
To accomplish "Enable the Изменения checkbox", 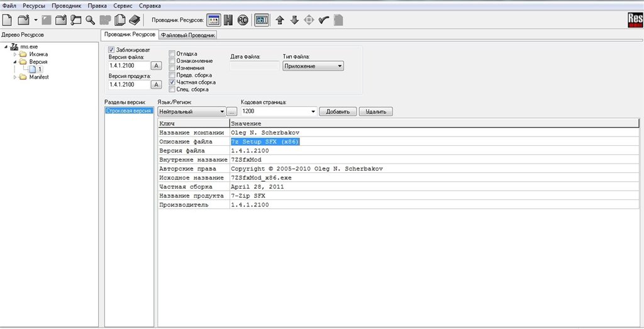I will point(172,68).
